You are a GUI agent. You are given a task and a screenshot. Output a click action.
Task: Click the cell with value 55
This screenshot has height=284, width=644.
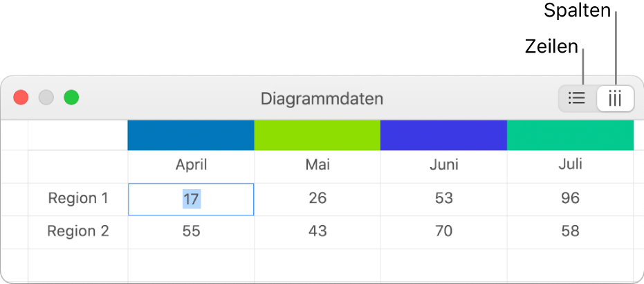[191, 231]
